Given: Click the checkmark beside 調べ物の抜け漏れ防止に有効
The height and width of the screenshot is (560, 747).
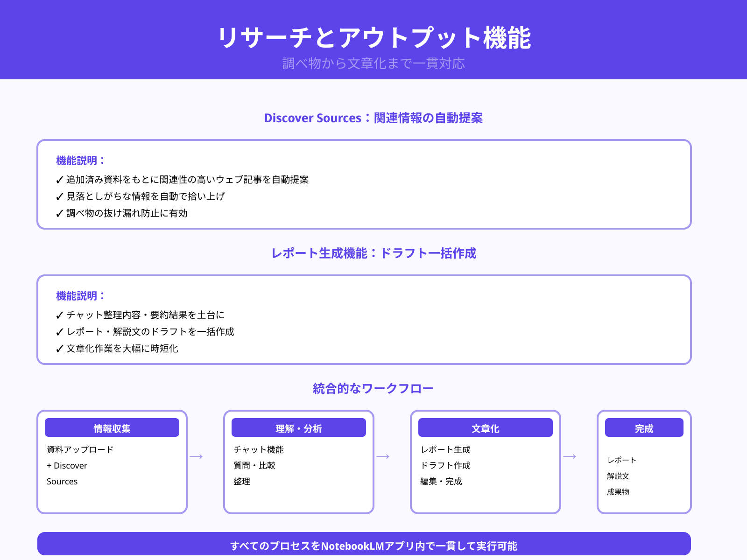Looking at the screenshot, I should pyautogui.click(x=59, y=214).
